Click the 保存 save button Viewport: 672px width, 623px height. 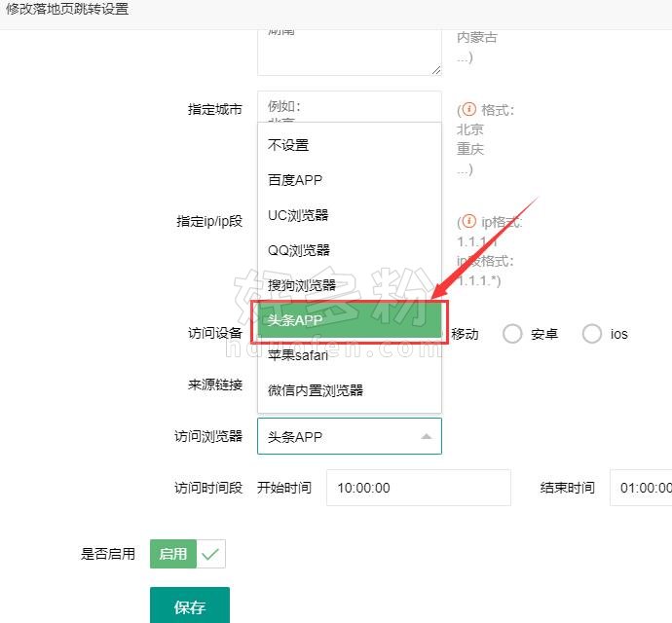tap(190, 606)
